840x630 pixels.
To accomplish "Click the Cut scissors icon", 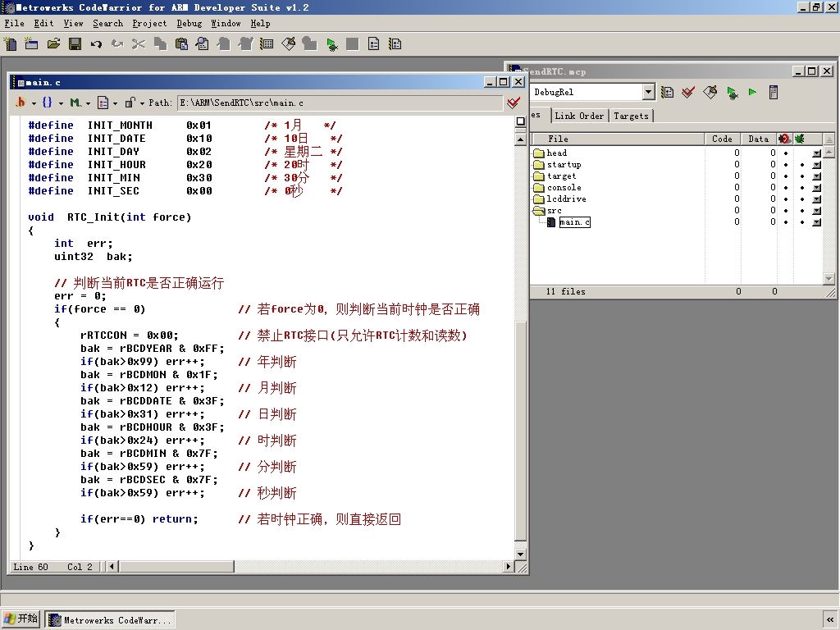I will pyautogui.click(x=139, y=44).
